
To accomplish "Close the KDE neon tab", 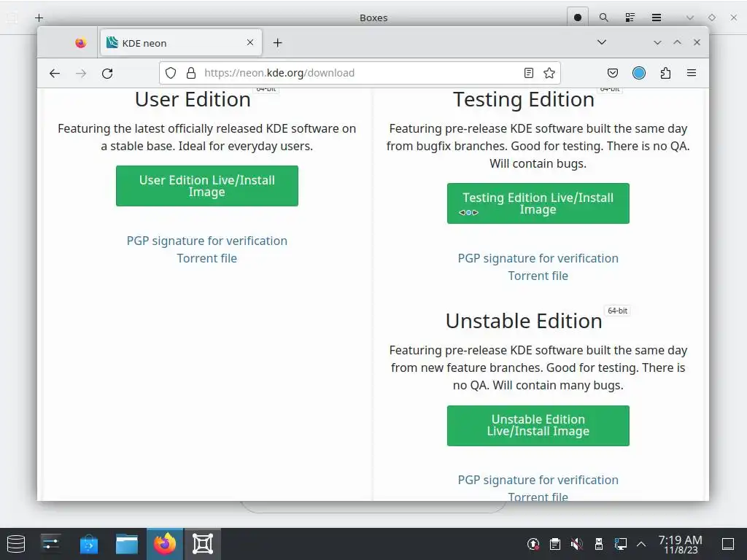I will (x=250, y=42).
